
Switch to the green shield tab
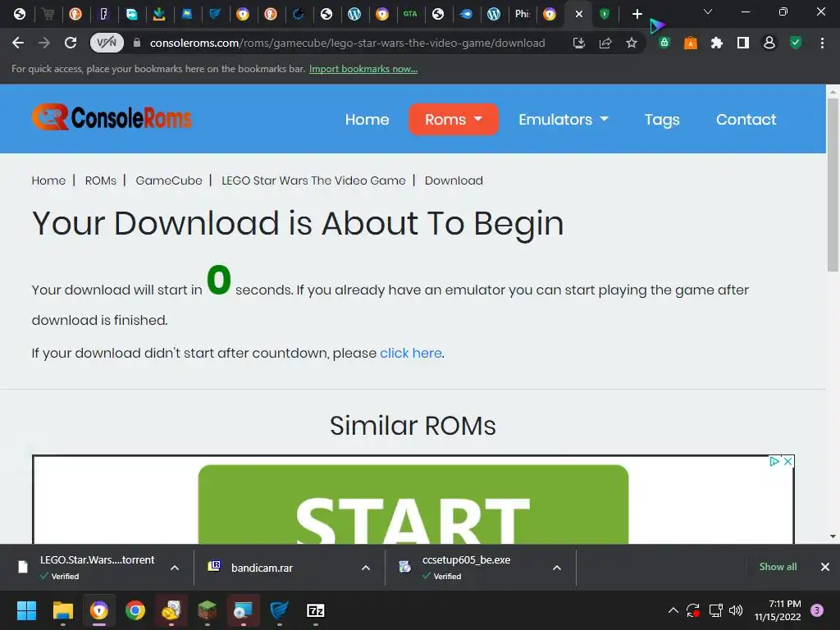click(x=605, y=14)
